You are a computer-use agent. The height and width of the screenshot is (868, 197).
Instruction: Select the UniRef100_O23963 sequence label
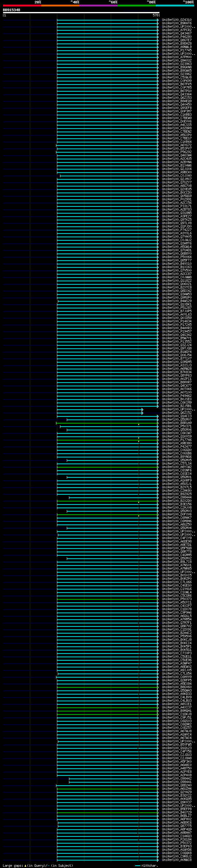click(x=177, y=64)
